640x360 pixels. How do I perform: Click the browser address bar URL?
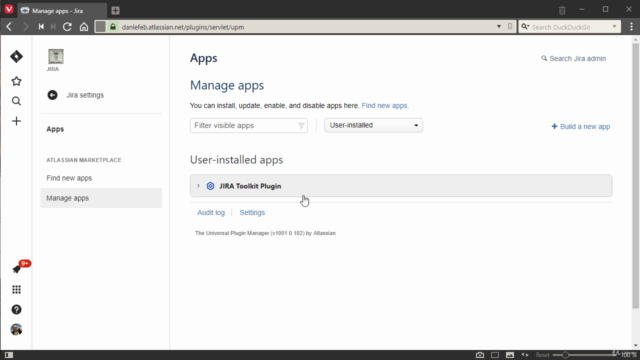coord(183,27)
